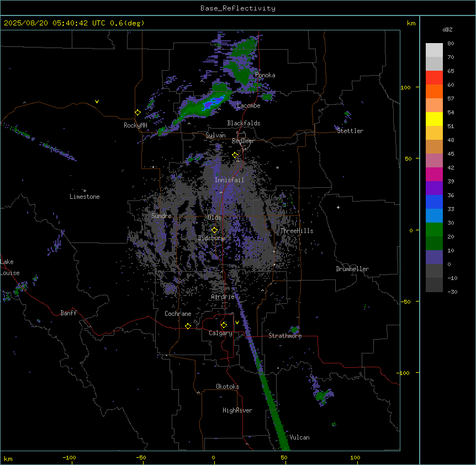Click the -100 tick on bottom axis
Image resolution: width=476 pixels, height=465 pixels.
tap(69, 457)
